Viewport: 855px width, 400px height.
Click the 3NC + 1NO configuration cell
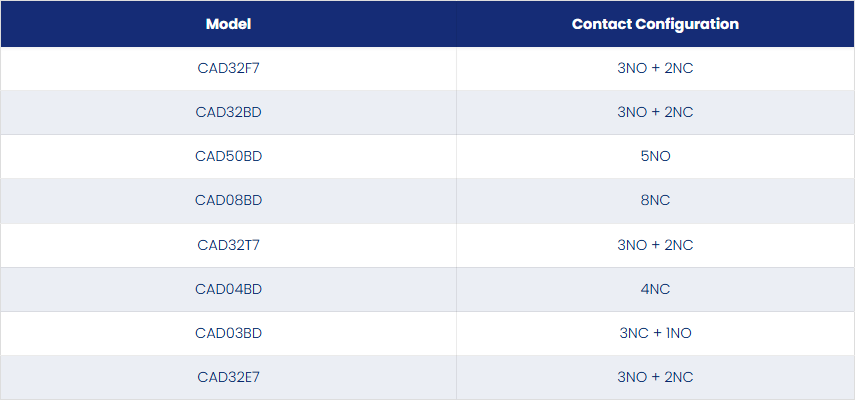coord(655,334)
